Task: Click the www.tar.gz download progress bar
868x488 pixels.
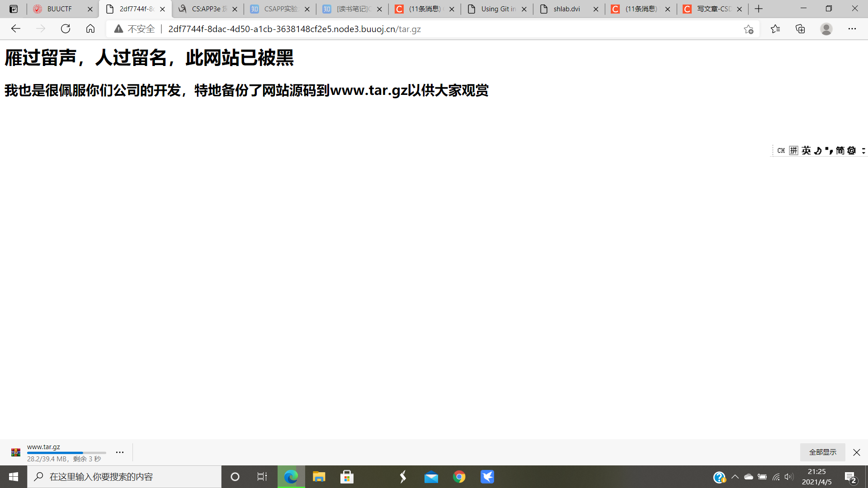Action: 66,453
